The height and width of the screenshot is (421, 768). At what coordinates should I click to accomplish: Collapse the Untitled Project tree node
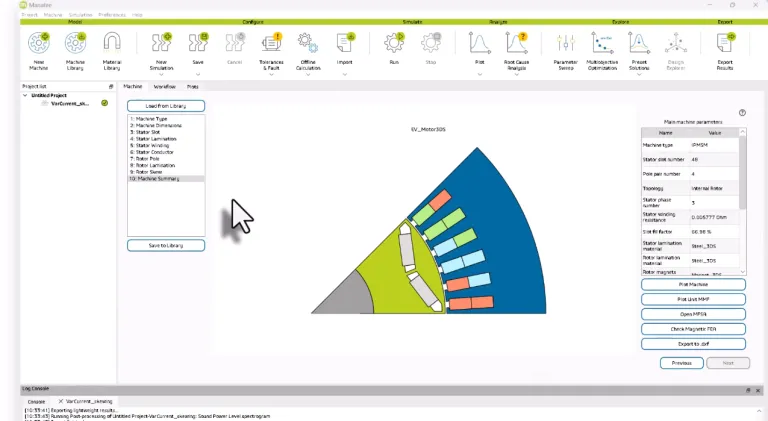tap(25, 95)
